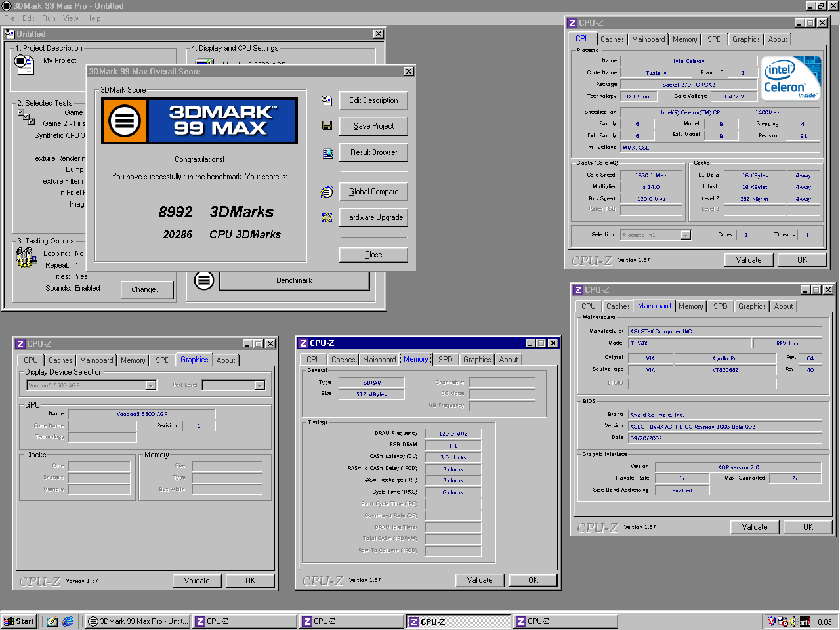This screenshot has width=840, height=630.
Task: Click the Core Speed 1680.1 MHz field
Action: click(651, 175)
